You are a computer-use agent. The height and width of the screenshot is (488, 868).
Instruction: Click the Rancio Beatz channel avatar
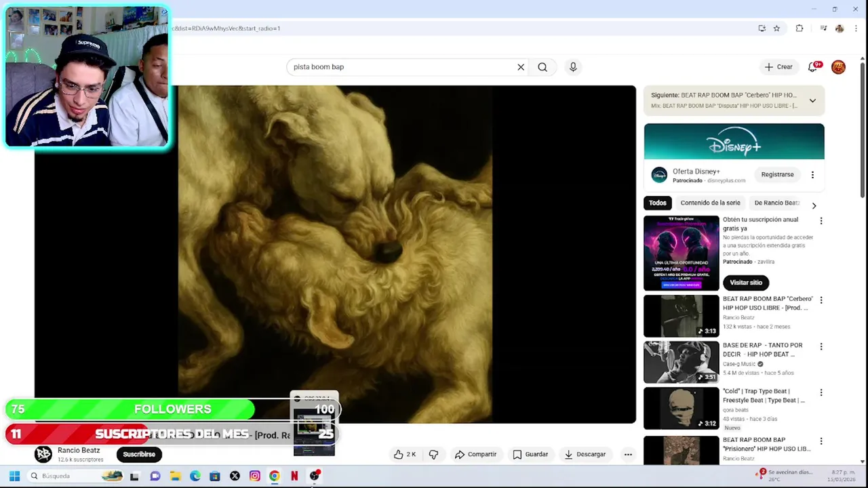[x=43, y=454]
